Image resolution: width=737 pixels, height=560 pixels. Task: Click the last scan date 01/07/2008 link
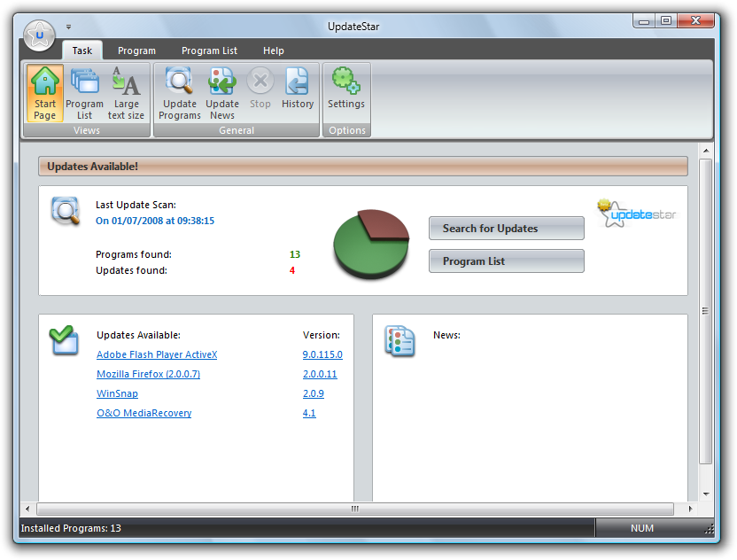(155, 221)
